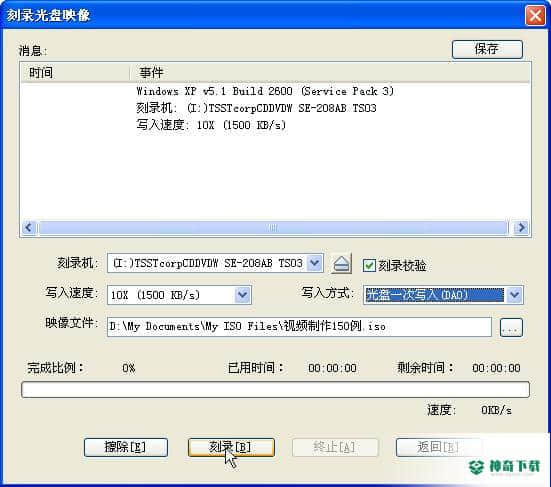The width and height of the screenshot is (551, 487).
Task: Click the burn progress bar
Action: (x=275, y=390)
